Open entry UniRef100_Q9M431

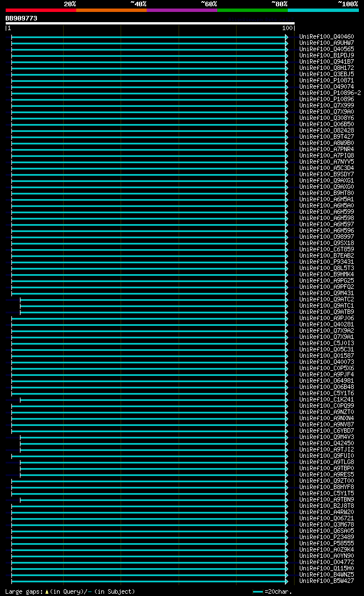[326, 293]
